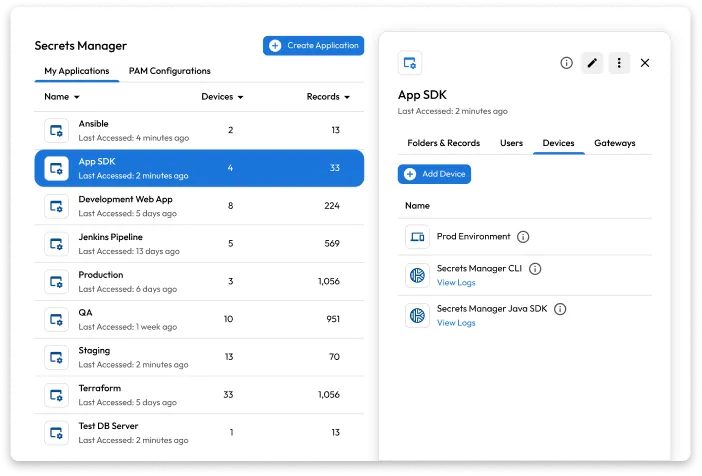
Task: Click the Secrets Manager CLI Keeper icon
Action: click(x=417, y=275)
